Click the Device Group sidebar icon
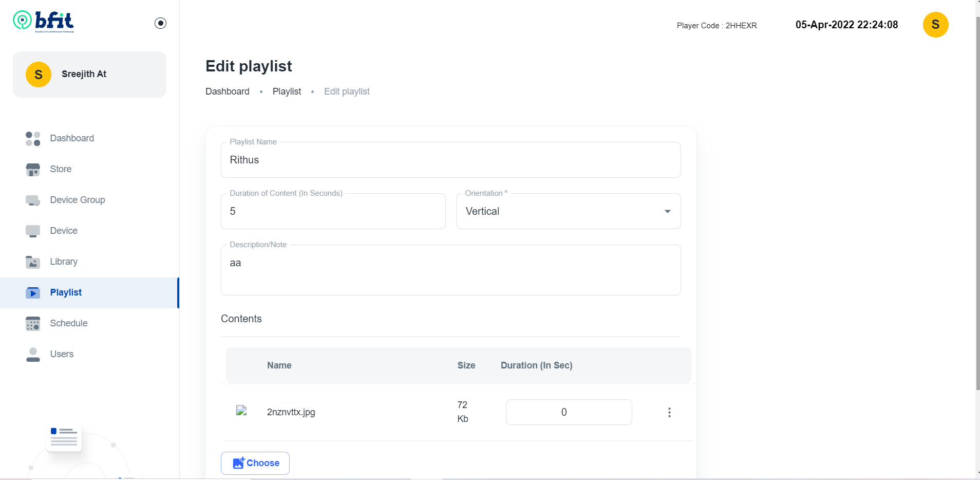The height and width of the screenshot is (480, 980). [x=33, y=200]
